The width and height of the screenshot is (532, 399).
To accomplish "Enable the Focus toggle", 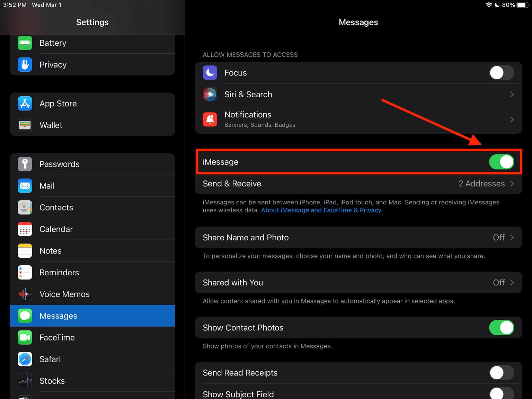I will [x=501, y=73].
